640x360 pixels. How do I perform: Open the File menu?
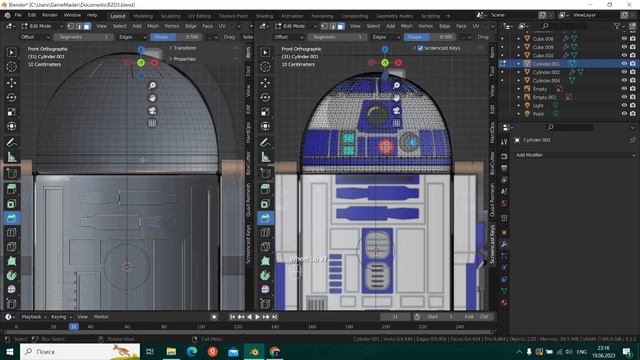pyautogui.click(x=18, y=15)
